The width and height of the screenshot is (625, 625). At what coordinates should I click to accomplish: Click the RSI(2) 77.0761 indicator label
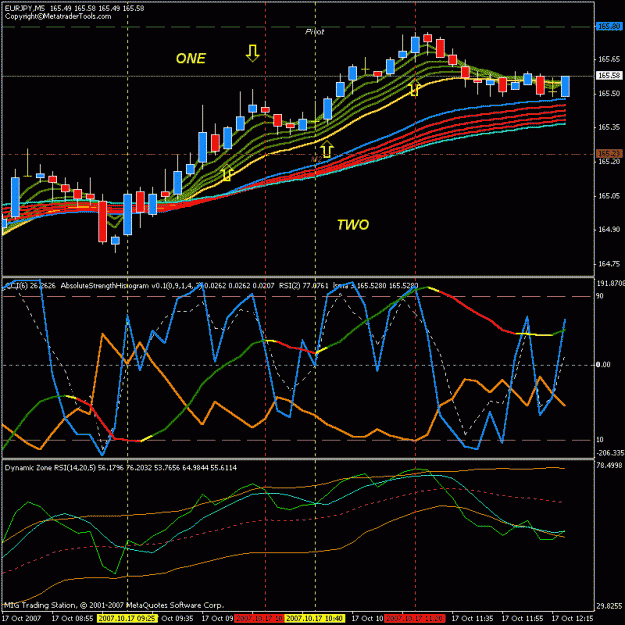pyautogui.click(x=304, y=286)
